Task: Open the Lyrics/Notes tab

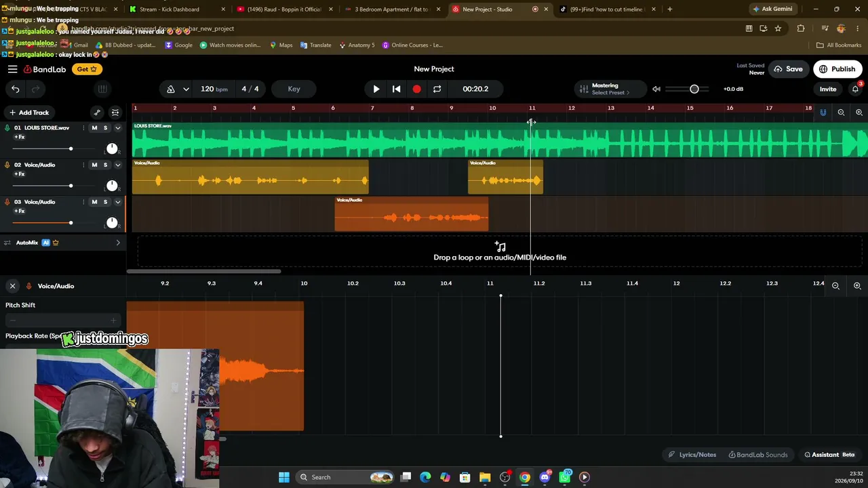Action: click(x=692, y=455)
